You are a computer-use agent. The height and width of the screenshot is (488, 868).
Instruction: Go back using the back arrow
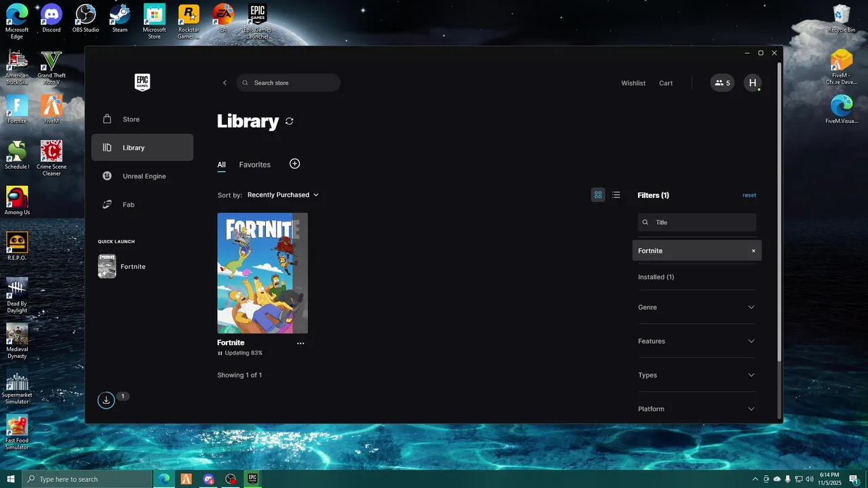[225, 83]
